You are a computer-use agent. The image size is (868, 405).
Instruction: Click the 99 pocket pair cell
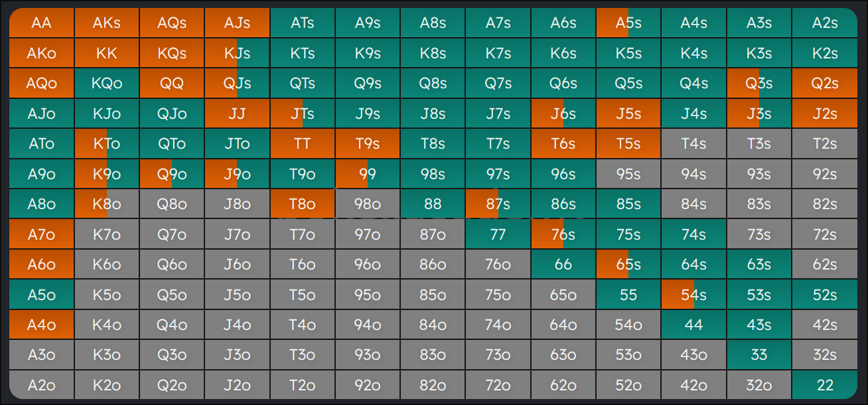coord(368,174)
